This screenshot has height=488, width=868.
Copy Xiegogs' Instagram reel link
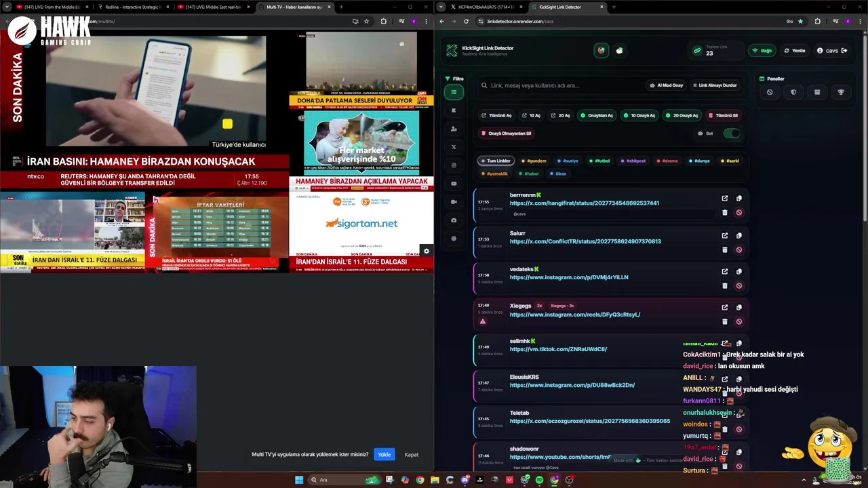pyautogui.click(x=739, y=307)
